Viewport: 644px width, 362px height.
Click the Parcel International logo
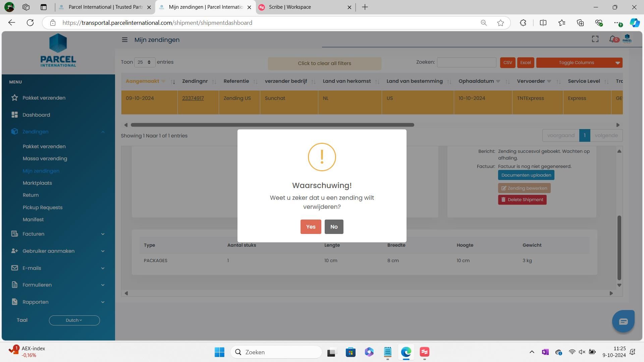(58, 50)
